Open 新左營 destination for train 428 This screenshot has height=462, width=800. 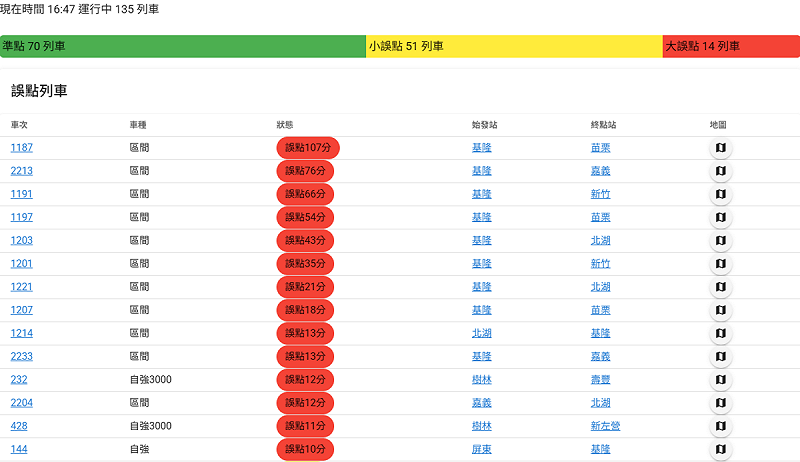point(605,426)
